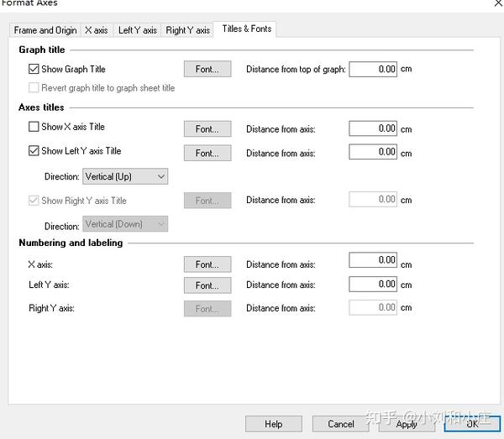Switch to the Frame and Origin tab
This screenshot has width=504, height=439.
[45, 30]
